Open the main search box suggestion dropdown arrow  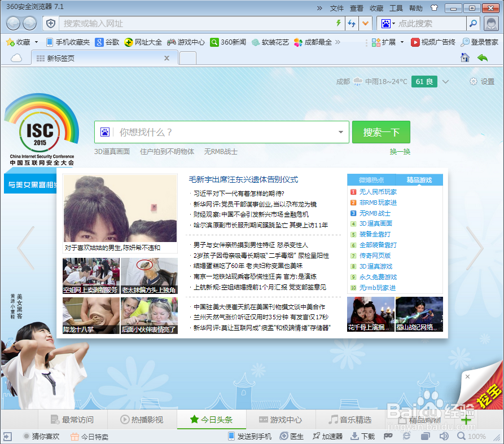coord(341,132)
